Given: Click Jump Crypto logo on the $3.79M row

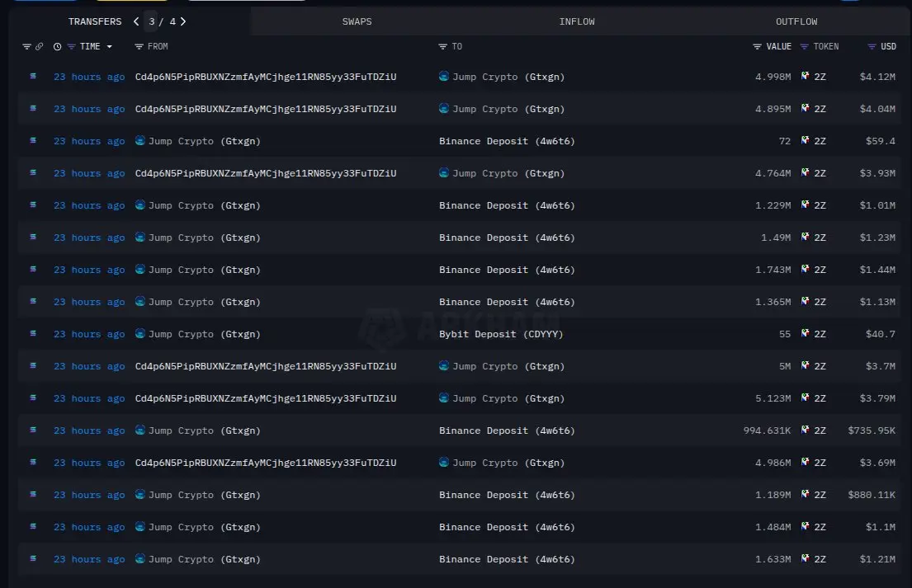Looking at the screenshot, I should (x=444, y=397).
